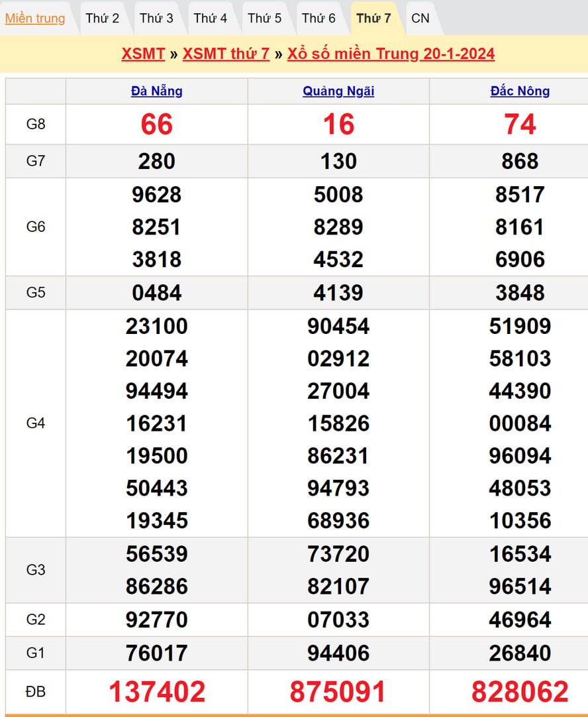Click the active Thứ 7 tab
Screen dimensions: 588x717
pos(373,19)
